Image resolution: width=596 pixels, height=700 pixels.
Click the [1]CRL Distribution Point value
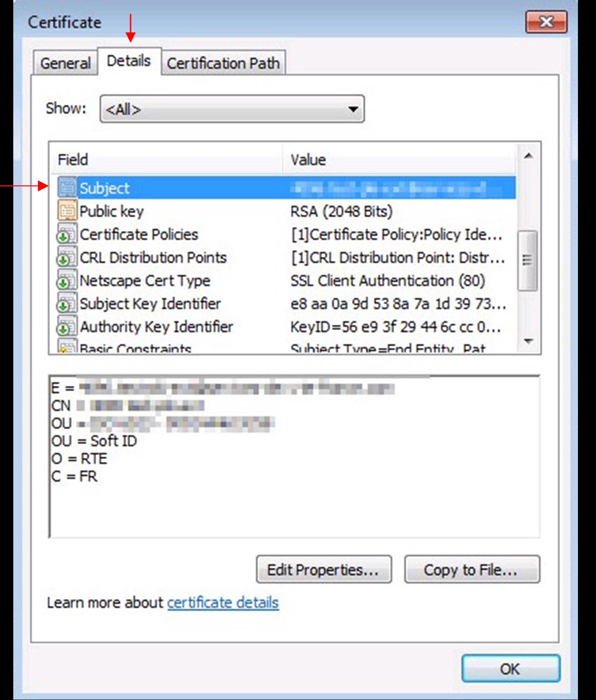pos(398,258)
